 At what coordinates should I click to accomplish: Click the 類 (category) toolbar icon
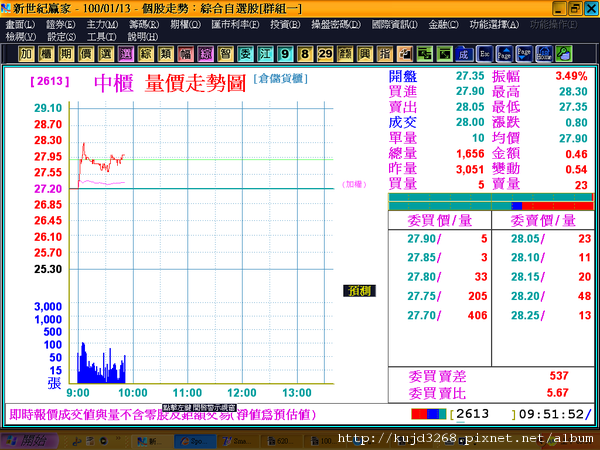(x=165, y=54)
